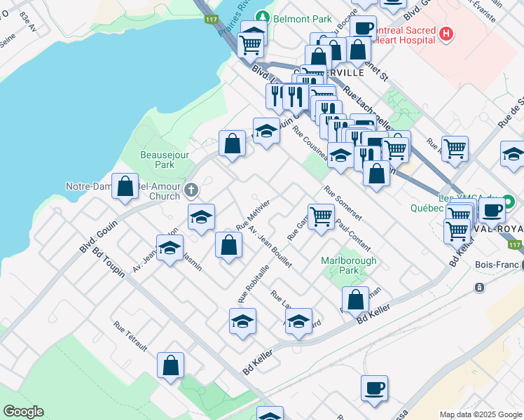Open the hospital H pin
524x420 pixels.
point(446,34)
